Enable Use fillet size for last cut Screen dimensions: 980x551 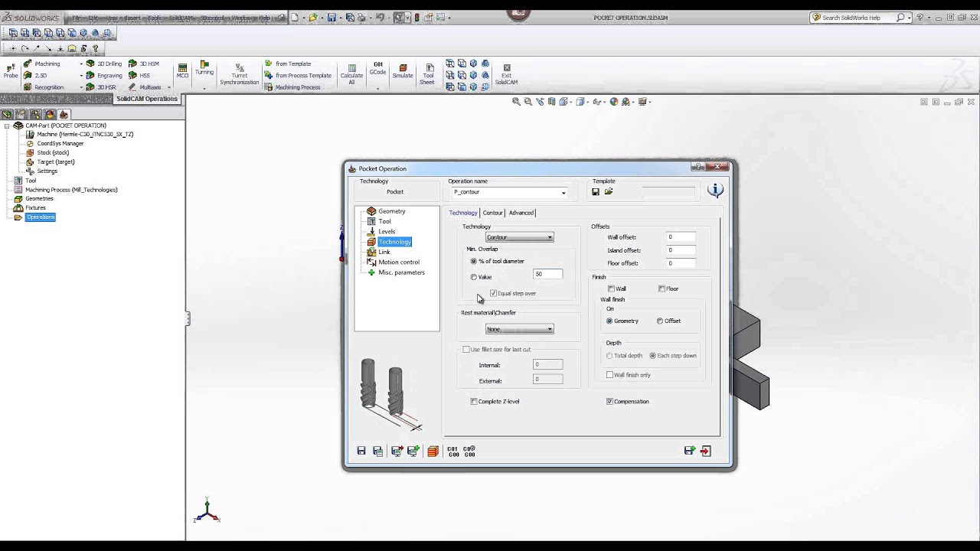click(466, 350)
